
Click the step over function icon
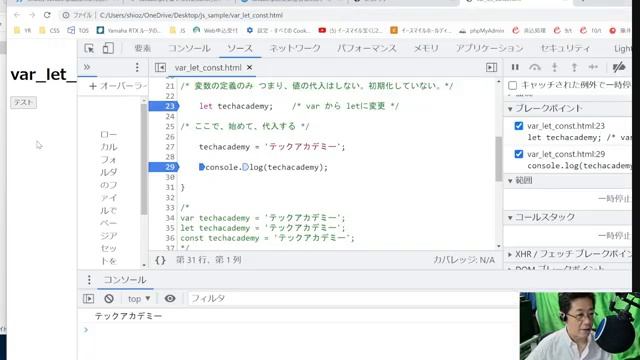(535, 67)
